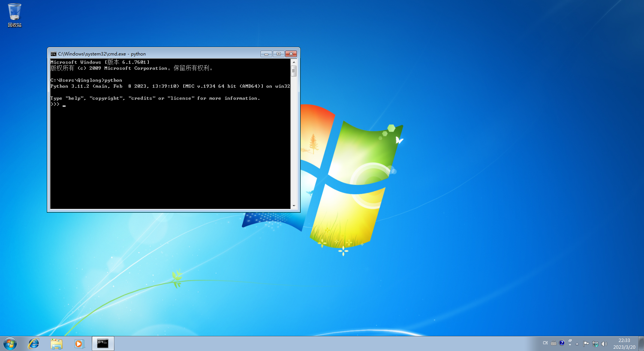Click the cmd scrollbar up arrow
The width and height of the screenshot is (644, 351).
[294, 62]
